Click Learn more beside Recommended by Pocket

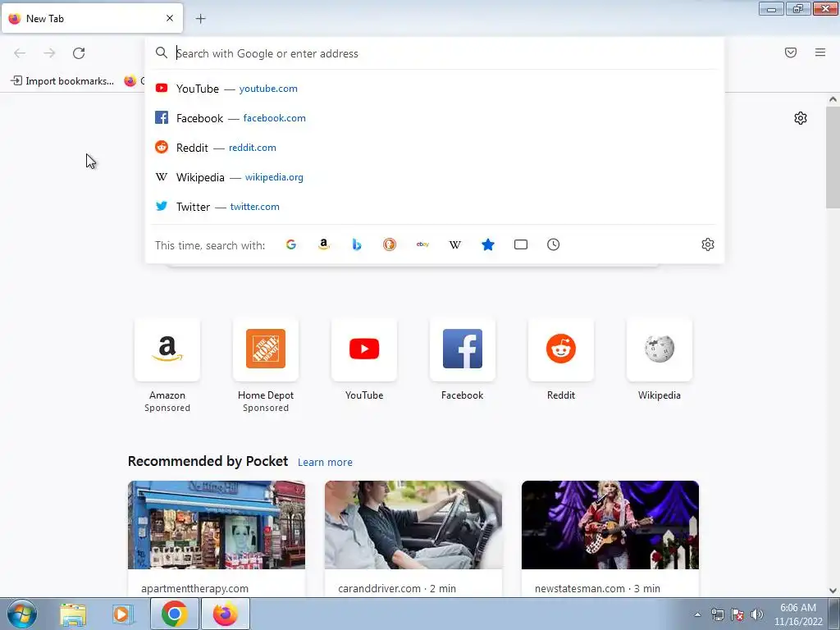[325, 463]
